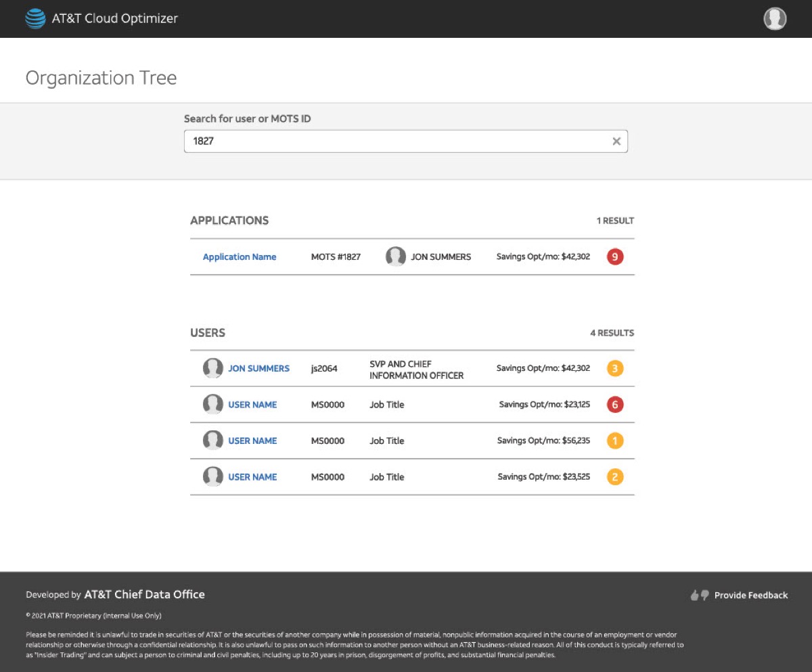Open the Application Name link
This screenshot has width=812, height=672.
[240, 256]
